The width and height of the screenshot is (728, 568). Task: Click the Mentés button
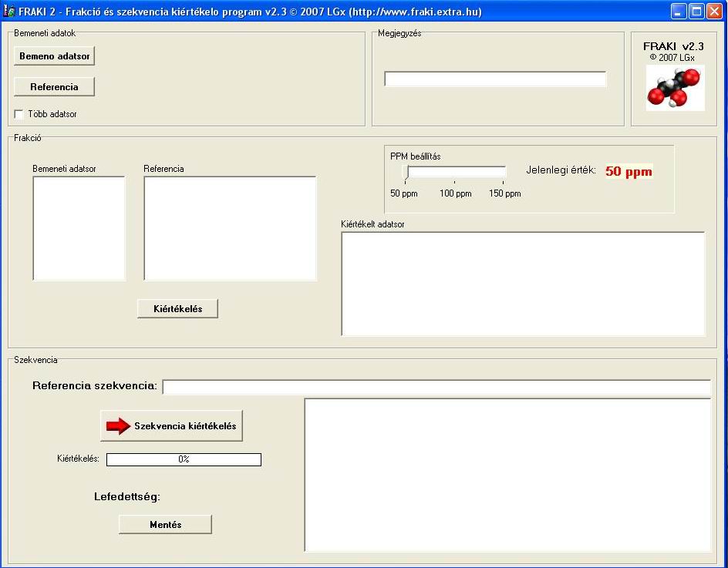(165, 524)
